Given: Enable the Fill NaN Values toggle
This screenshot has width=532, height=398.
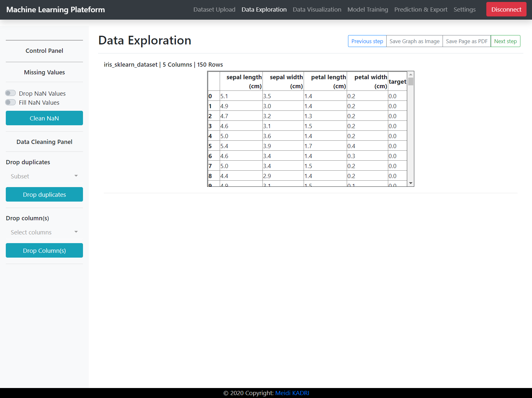Looking at the screenshot, I should tap(10, 102).
